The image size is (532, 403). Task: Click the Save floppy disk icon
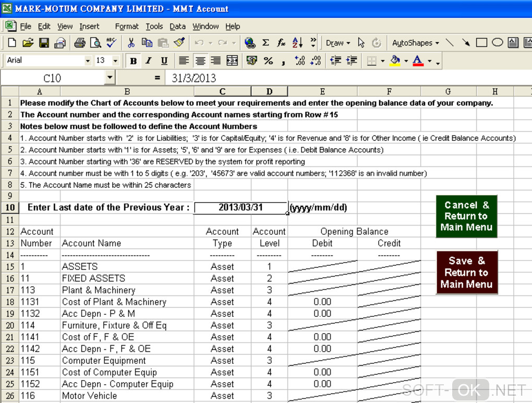coord(44,43)
